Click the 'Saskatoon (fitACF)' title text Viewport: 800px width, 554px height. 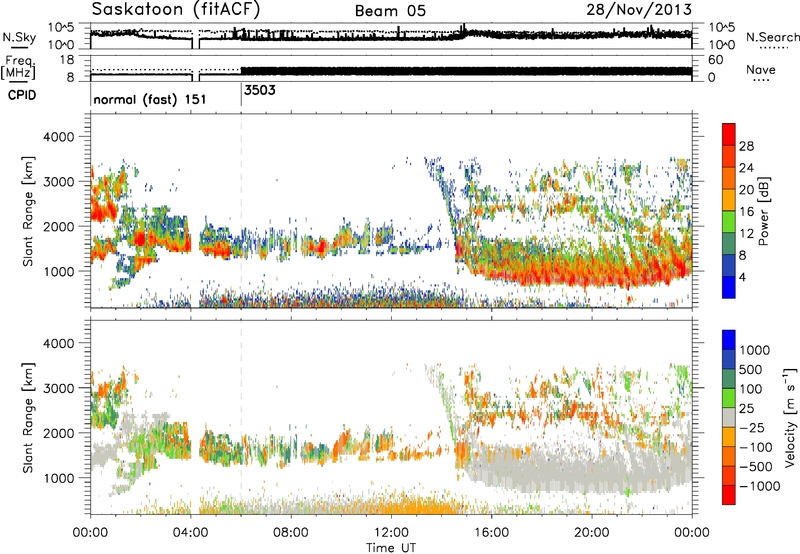click(x=176, y=10)
